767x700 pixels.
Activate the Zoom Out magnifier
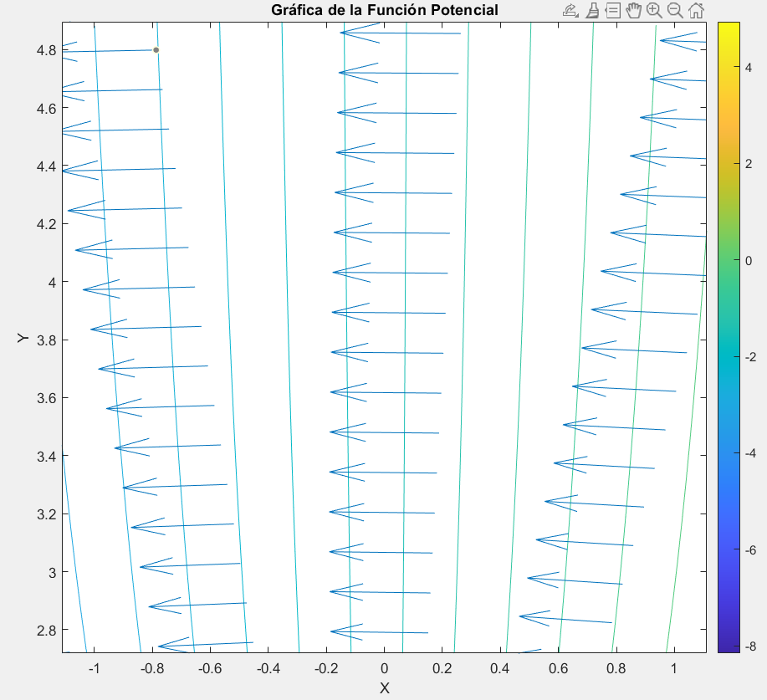pyautogui.click(x=674, y=10)
